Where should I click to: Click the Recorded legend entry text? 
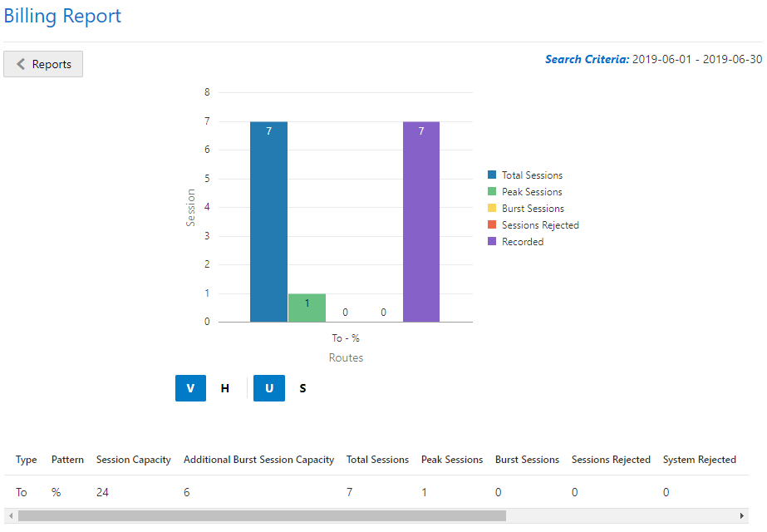522,242
